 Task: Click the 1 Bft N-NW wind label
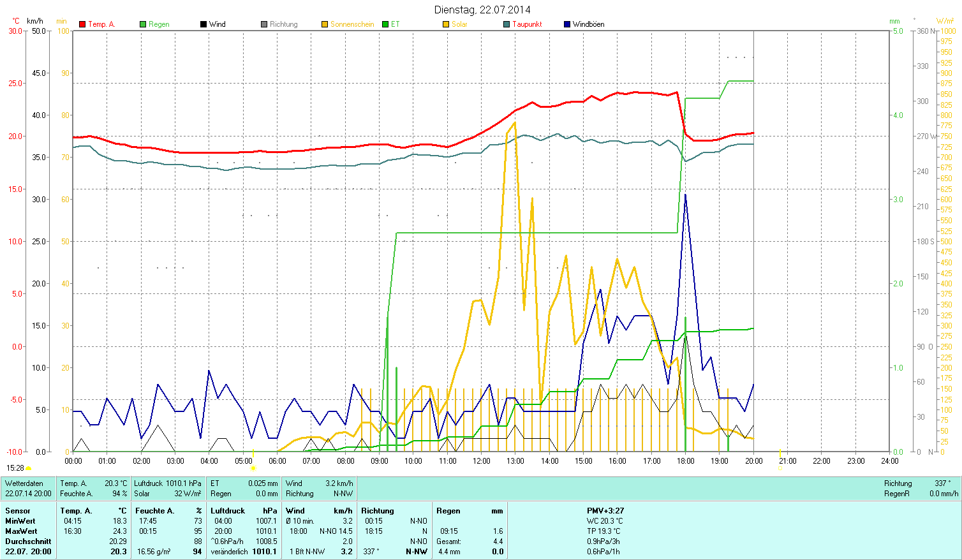(307, 552)
